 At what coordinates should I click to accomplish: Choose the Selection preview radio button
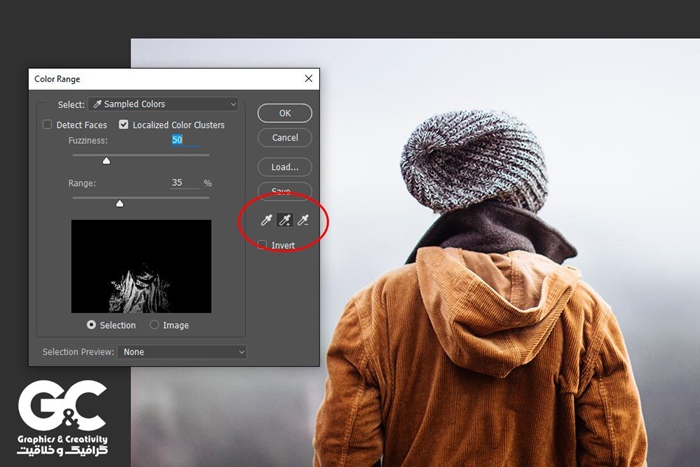[92, 325]
